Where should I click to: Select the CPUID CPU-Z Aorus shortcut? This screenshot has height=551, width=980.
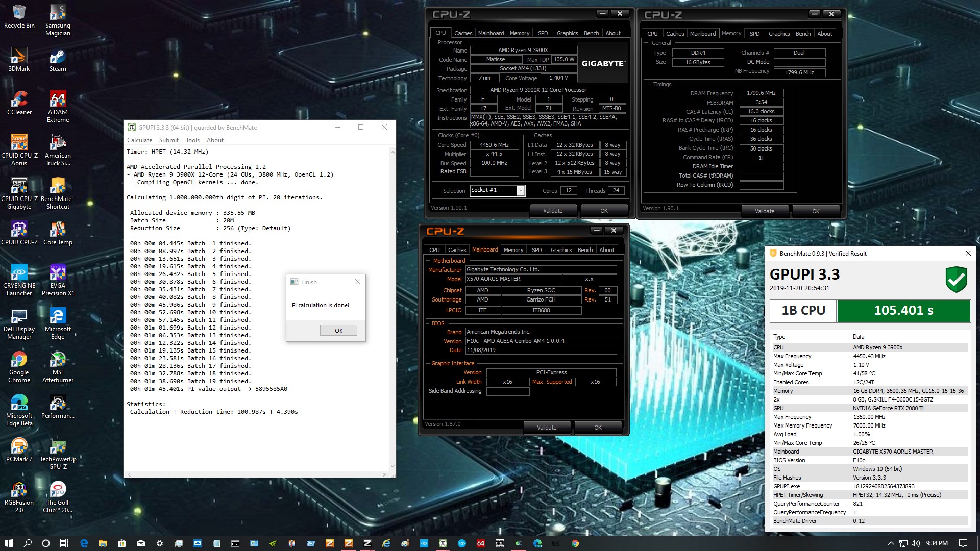[x=19, y=151]
